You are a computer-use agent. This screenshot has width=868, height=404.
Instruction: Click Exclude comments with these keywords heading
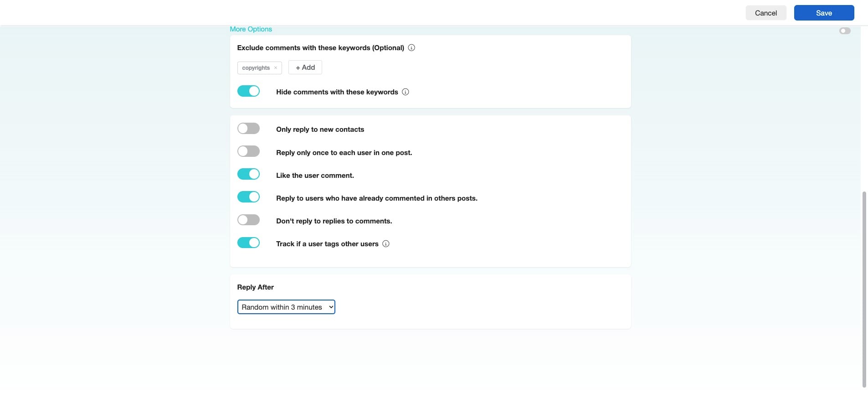(x=320, y=48)
